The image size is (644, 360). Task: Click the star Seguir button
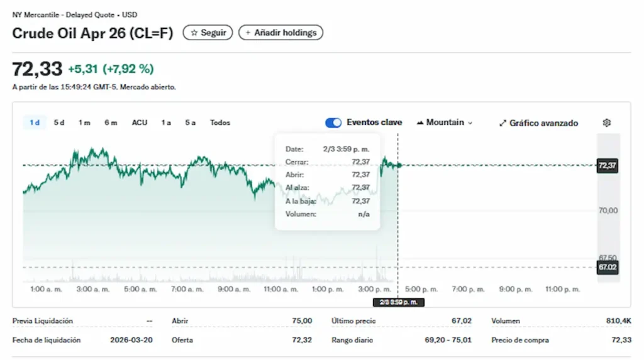click(x=208, y=33)
